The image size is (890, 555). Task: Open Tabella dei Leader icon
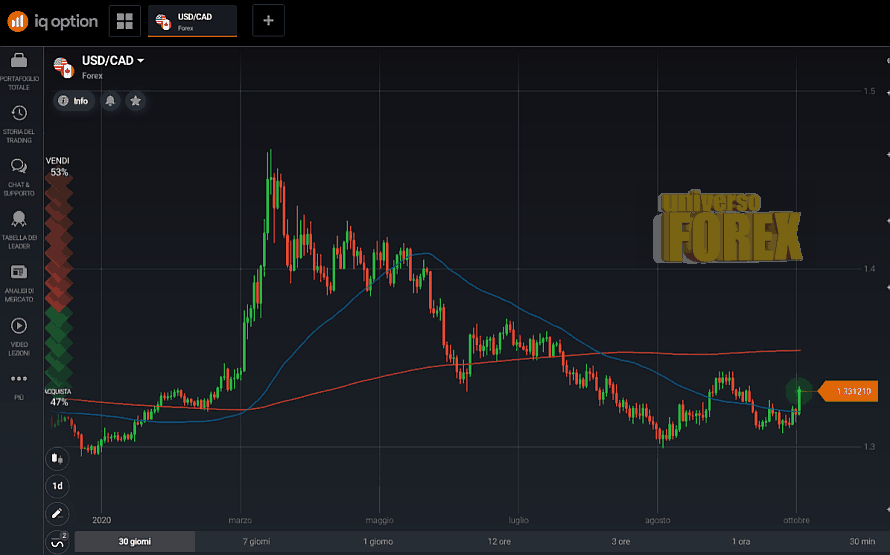pos(19,219)
